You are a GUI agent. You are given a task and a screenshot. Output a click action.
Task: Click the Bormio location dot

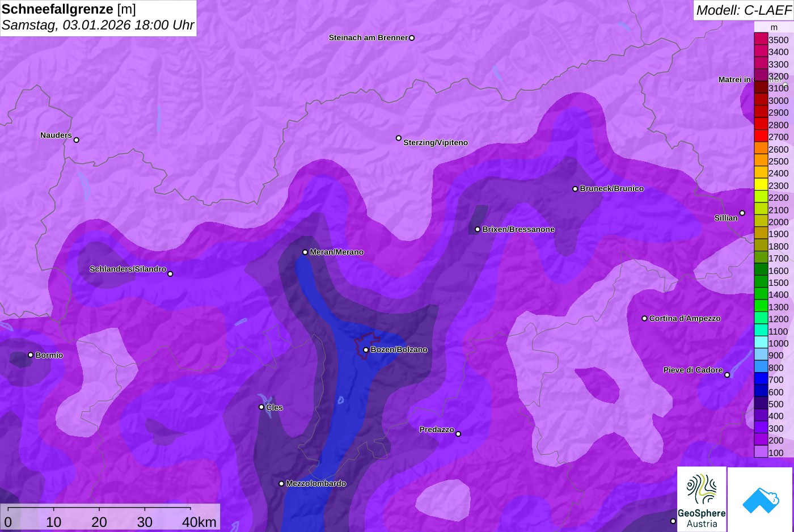31,355
